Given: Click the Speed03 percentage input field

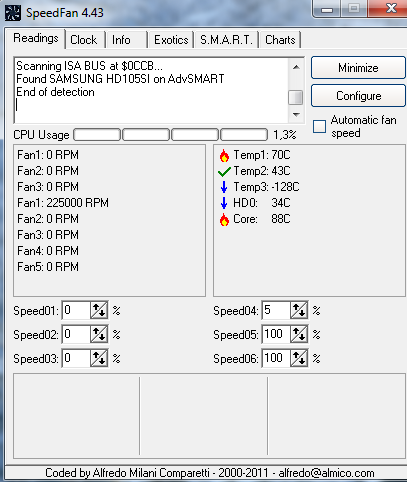Looking at the screenshot, I should pyautogui.click(x=76, y=358).
